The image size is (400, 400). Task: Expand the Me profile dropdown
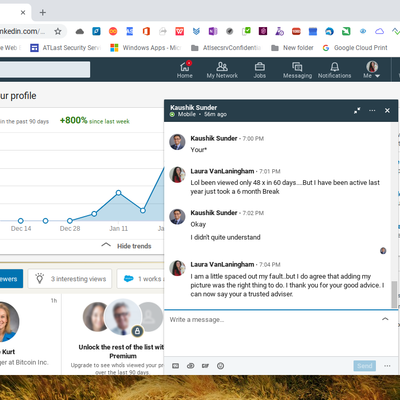coord(372,70)
